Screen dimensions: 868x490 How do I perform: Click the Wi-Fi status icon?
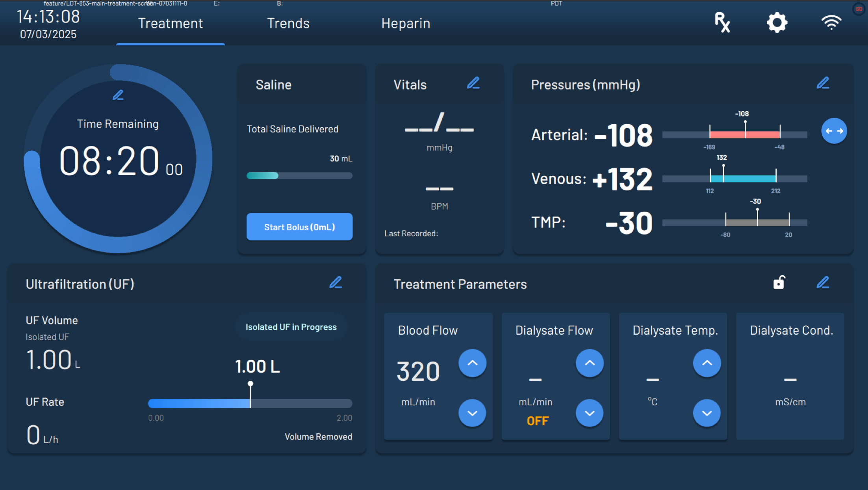(831, 22)
